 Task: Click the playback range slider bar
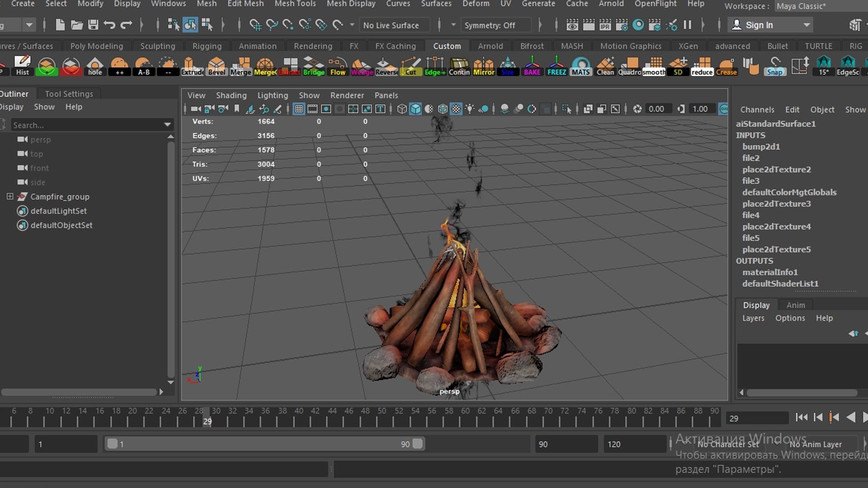(x=265, y=444)
